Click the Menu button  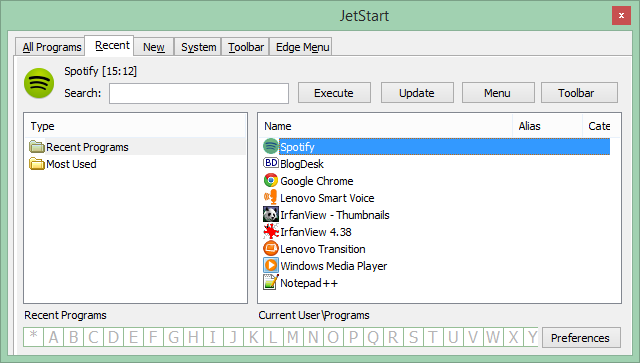tap(498, 93)
